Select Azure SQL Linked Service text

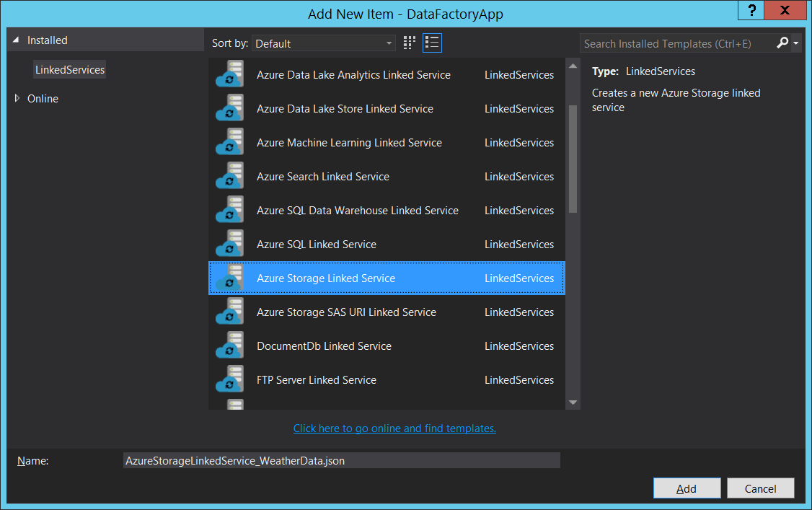[x=317, y=245]
